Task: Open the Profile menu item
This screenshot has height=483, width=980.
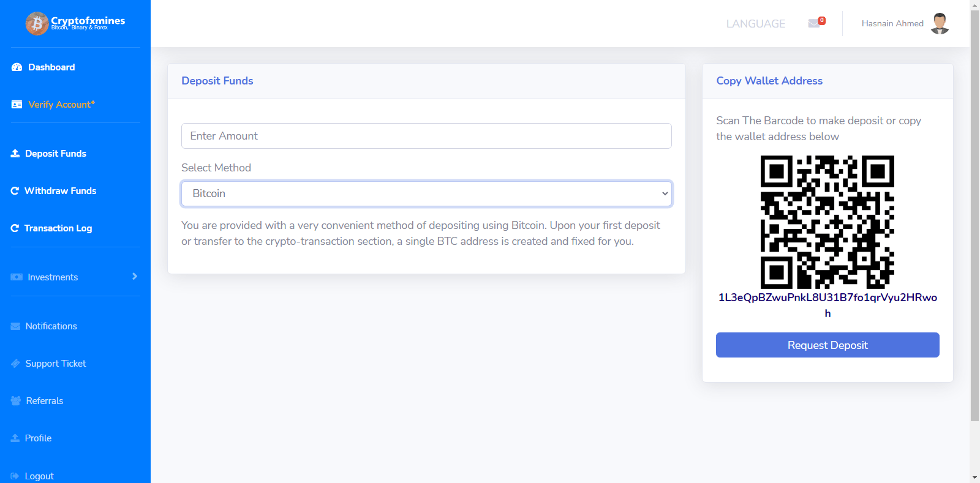Action: (x=38, y=438)
